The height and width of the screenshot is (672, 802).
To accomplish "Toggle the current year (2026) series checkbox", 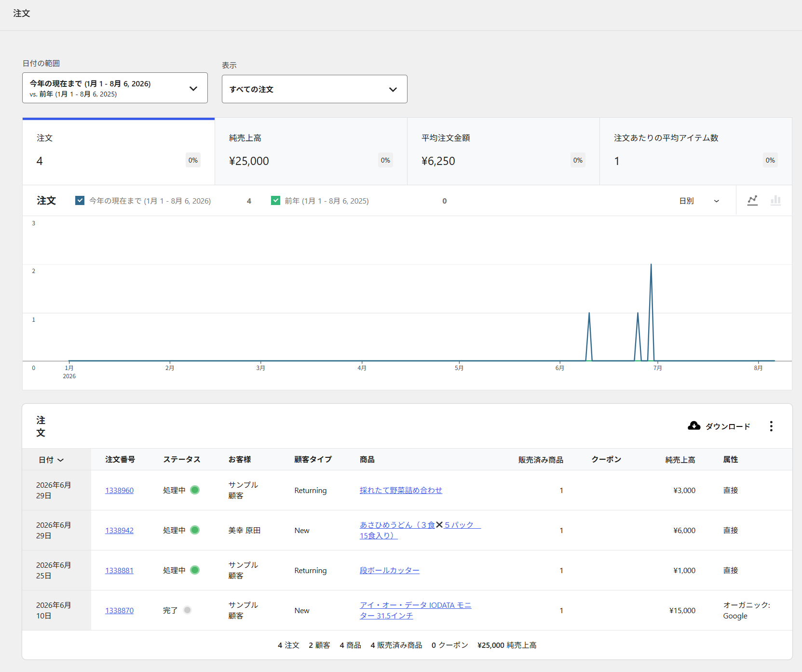I will pos(80,201).
